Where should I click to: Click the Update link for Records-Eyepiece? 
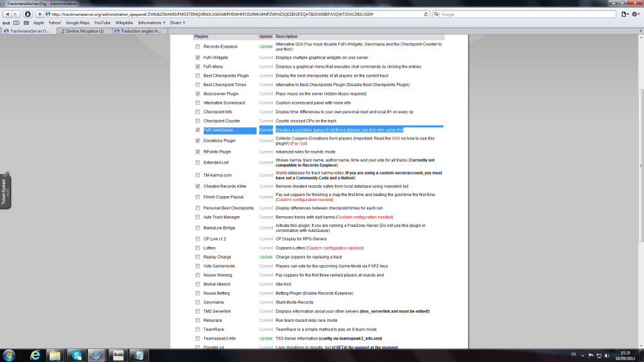[x=266, y=47]
